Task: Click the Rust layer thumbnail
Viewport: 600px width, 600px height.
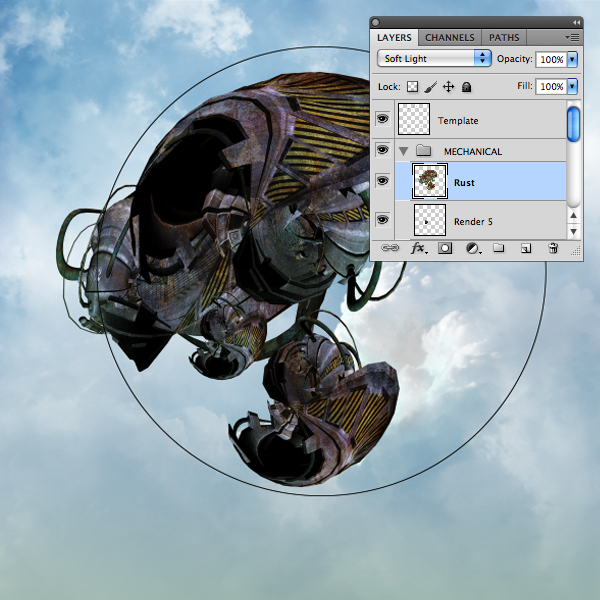Action: tap(430, 181)
